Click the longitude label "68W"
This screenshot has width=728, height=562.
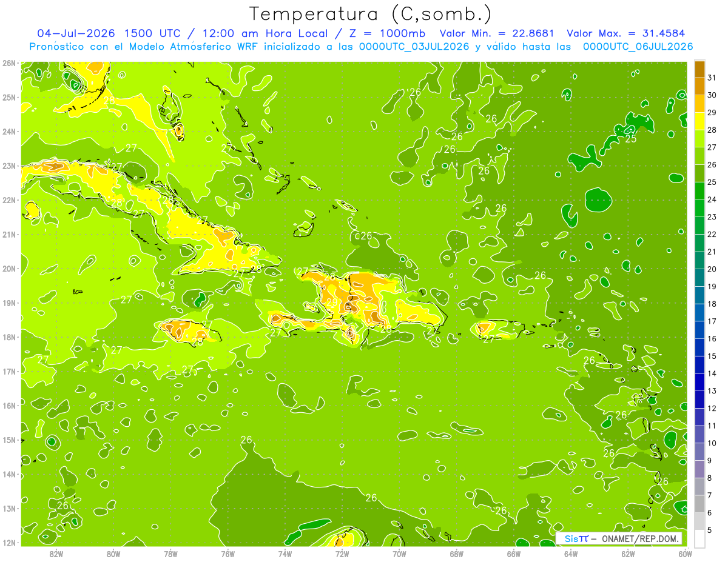click(457, 554)
